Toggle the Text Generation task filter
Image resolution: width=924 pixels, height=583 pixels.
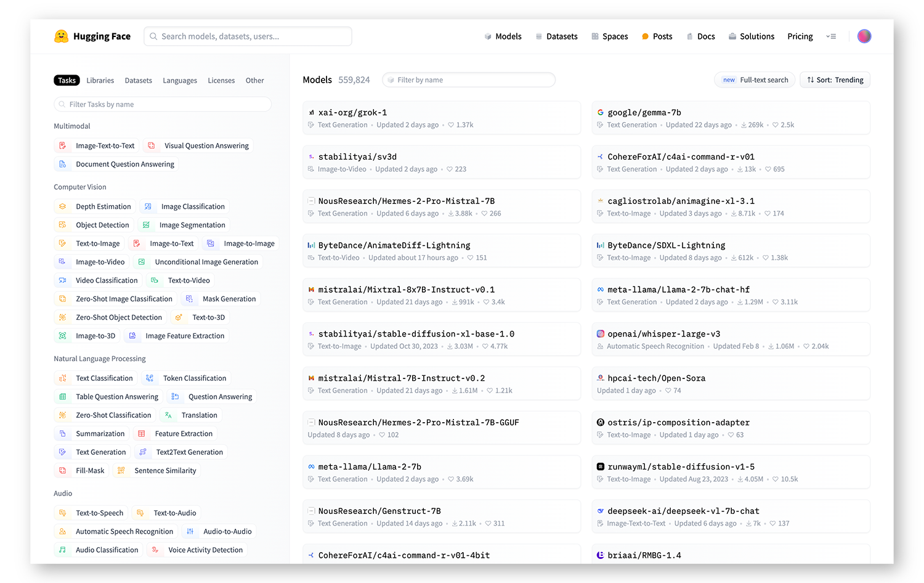tap(100, 452)
